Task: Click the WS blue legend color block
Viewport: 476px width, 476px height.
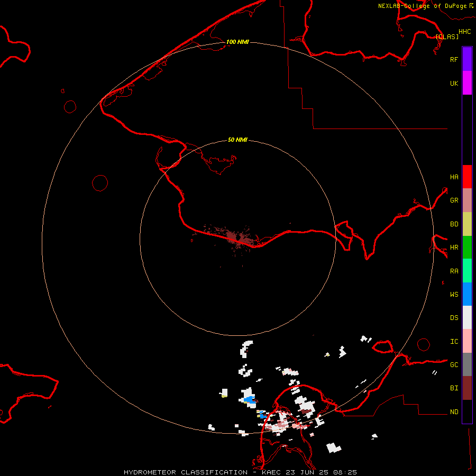Action: [x=467, y=294]
